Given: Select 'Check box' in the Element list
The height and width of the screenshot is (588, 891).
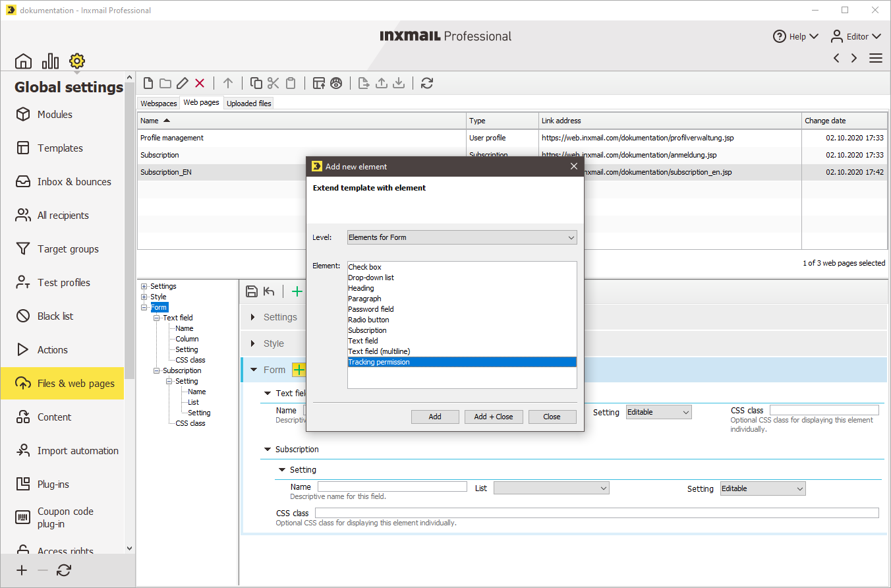Looking at the screenshot, I should pos(462,267).
